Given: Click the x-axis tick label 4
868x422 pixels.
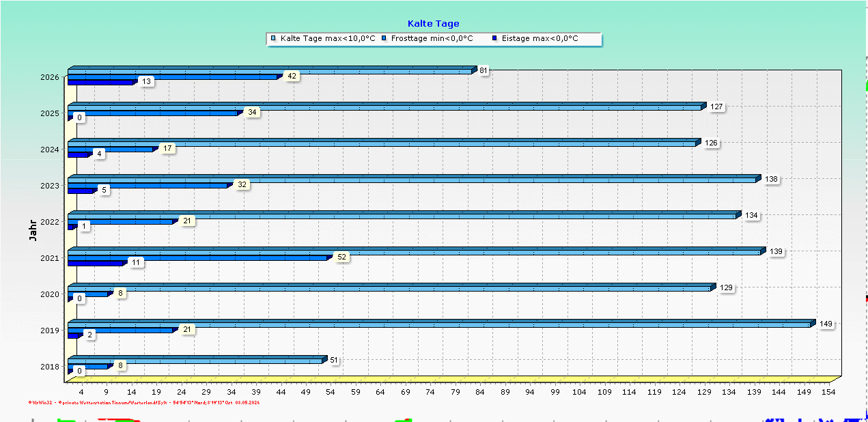Looking at the screenshot, I should click(x=81, y=393).
